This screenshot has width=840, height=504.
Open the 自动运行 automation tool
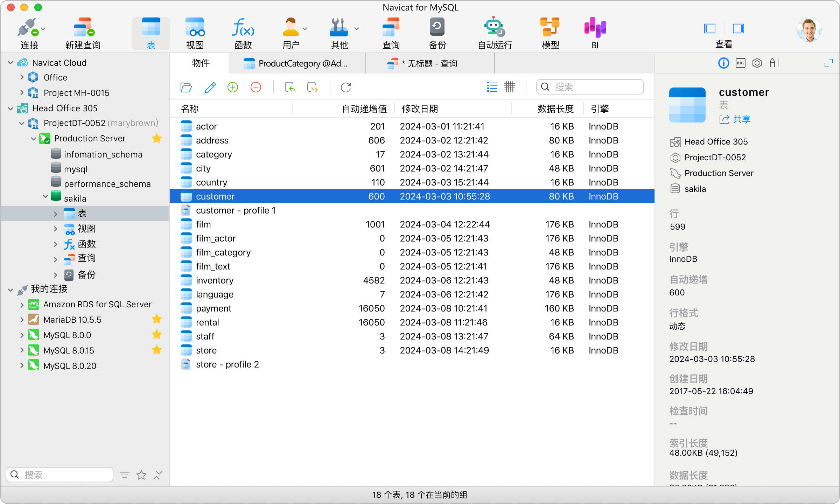[x=495, y=32]
